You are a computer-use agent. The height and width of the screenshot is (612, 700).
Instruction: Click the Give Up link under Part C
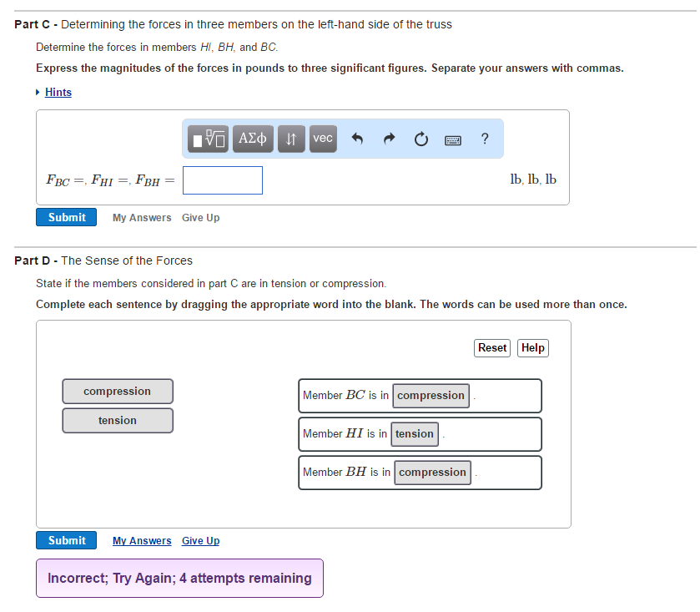click(x=200, y=217)
